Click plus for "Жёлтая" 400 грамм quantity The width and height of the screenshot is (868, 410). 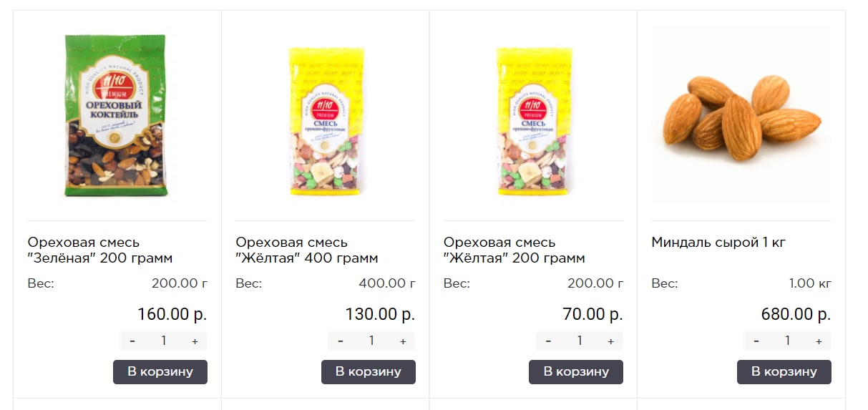(403, 341)
